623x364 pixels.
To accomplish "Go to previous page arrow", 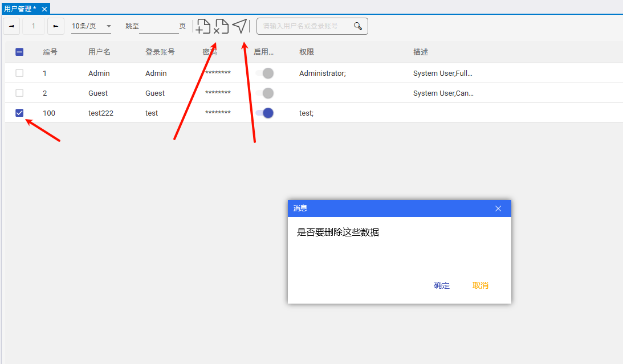I will 11,26.
